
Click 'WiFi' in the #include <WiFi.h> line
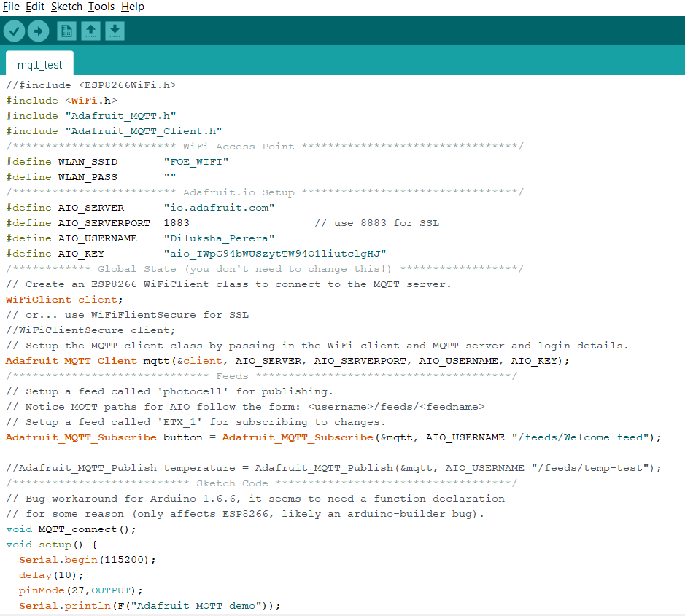(x=85, y=101)
